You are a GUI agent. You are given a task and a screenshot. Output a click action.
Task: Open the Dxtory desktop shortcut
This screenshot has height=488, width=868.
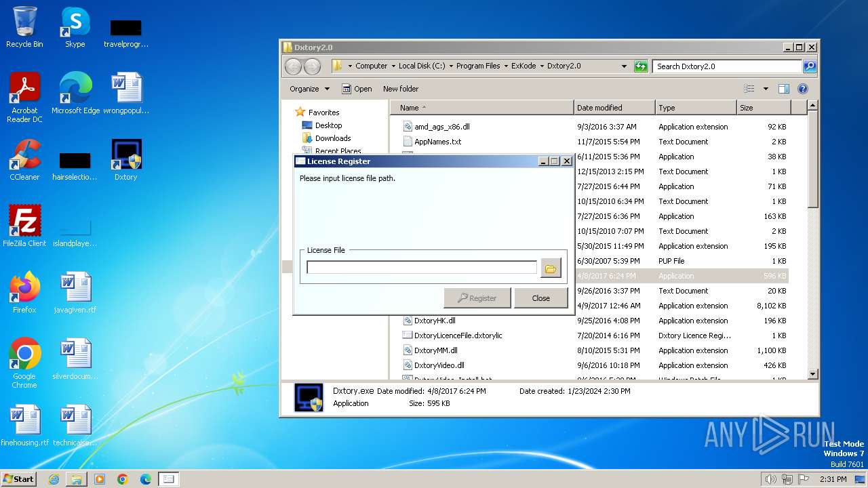point(126,160)
